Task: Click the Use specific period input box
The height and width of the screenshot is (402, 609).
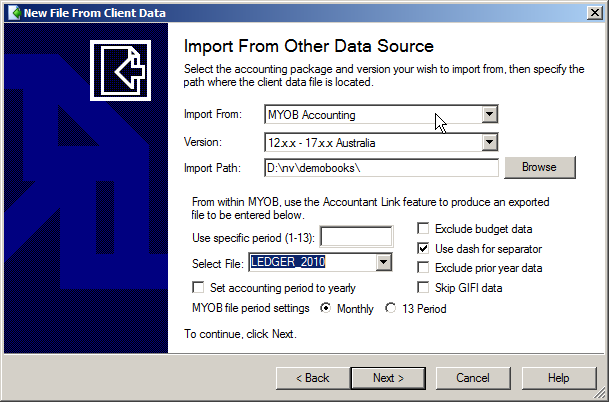Action: pos(355,237)
